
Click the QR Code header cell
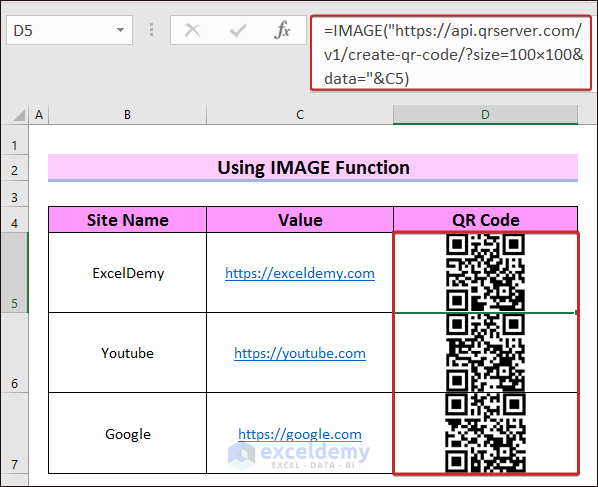pos(485,220)
